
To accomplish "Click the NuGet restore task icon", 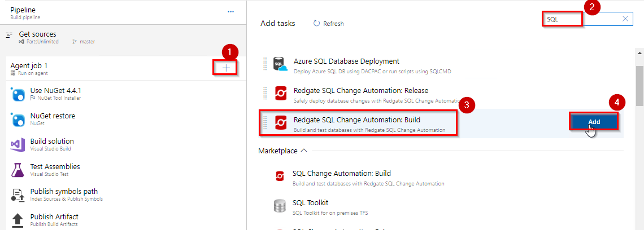I will point(18,120).
